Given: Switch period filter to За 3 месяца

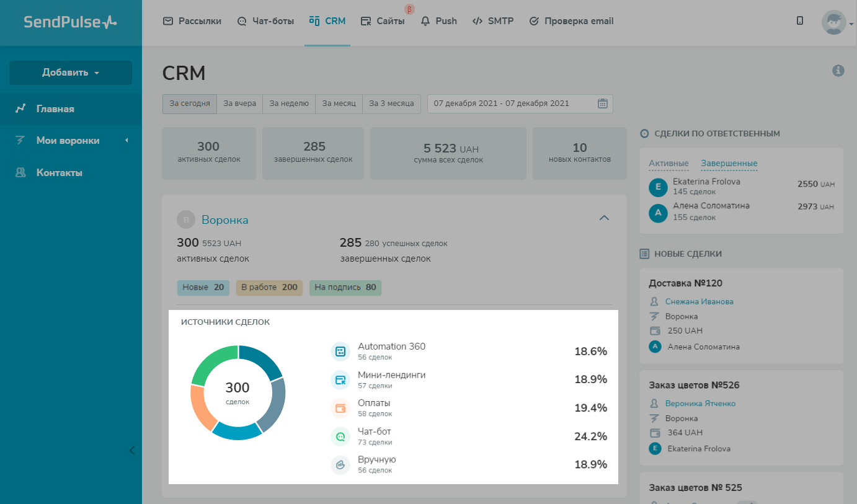Looking at the screenshot, I should point(391,104).
